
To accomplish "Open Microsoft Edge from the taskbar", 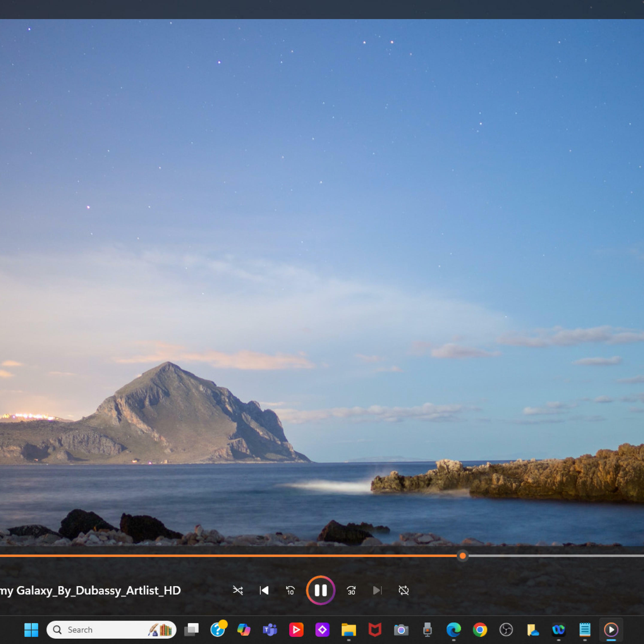I will 454,630.
